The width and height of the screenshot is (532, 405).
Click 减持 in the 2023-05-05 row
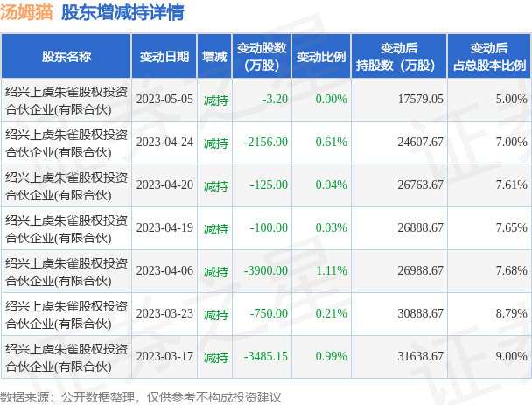(216, 101)
